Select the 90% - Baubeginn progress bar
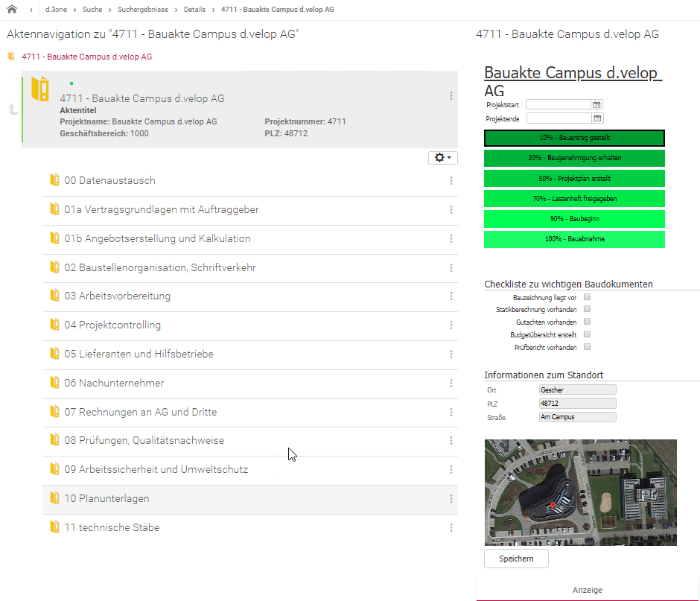700x601 pixels. 575,219
